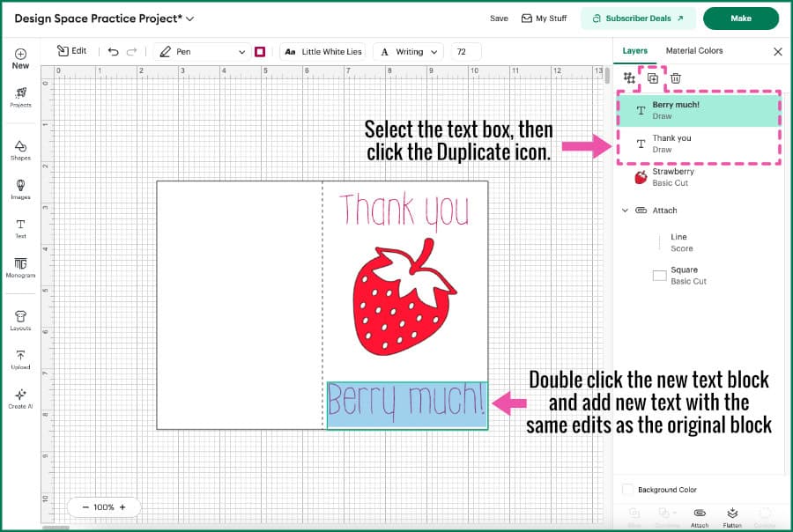
Task: Zoom out with the minus button
Action: [x=85, y=507]
